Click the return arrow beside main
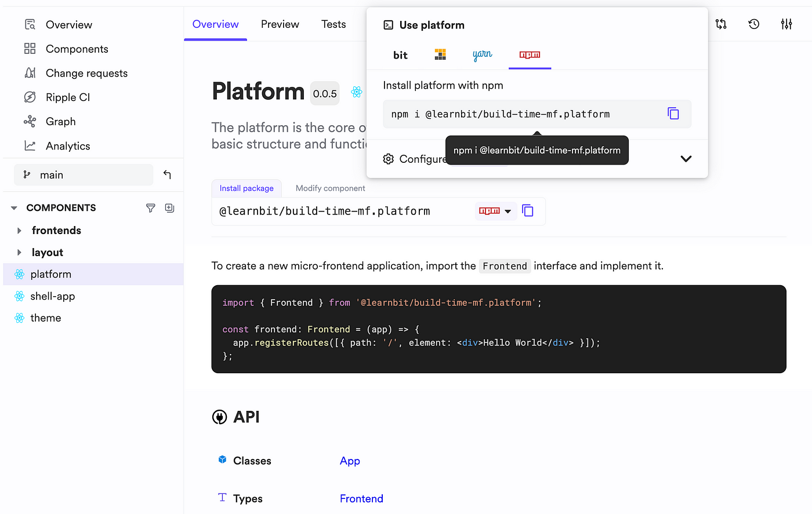The height and width of the screenshot is (514, 812). 167,174
